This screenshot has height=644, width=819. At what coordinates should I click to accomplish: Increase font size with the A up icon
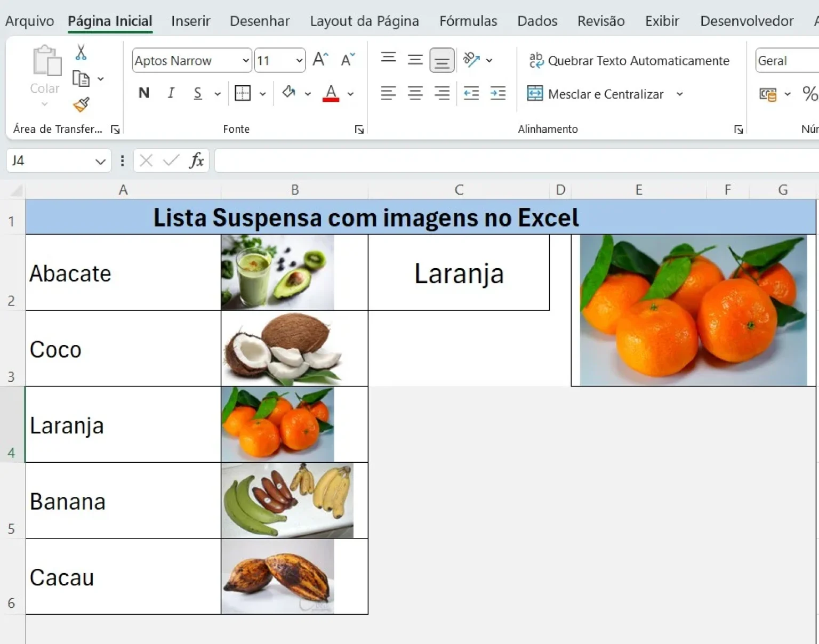(x=320, y=60)
